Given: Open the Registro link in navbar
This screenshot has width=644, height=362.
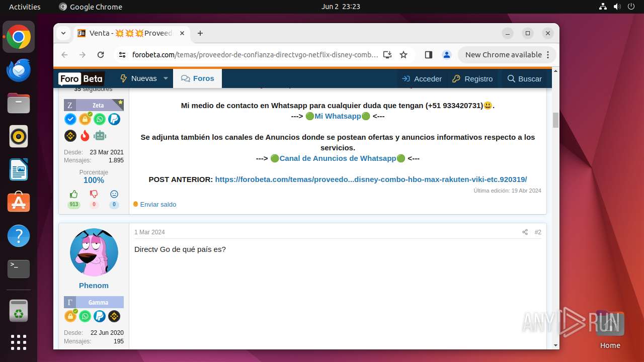Looking at the screenshot, I should point(472,78).
